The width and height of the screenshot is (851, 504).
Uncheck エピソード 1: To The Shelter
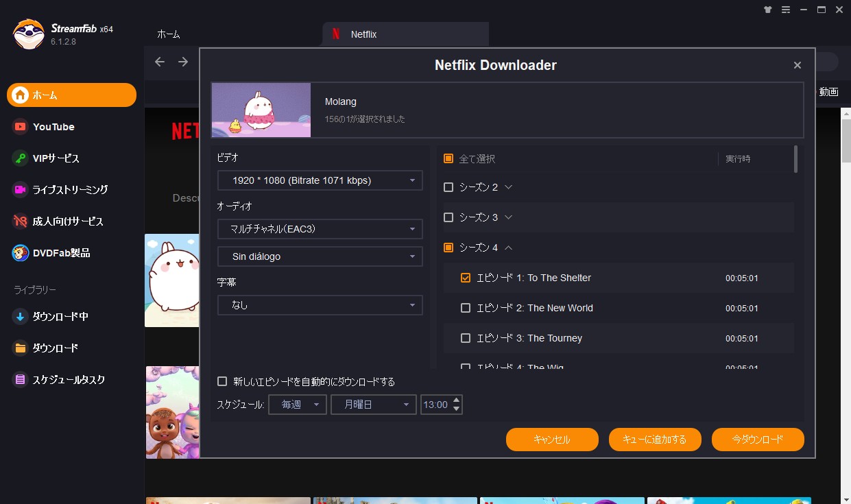(466, 278)
